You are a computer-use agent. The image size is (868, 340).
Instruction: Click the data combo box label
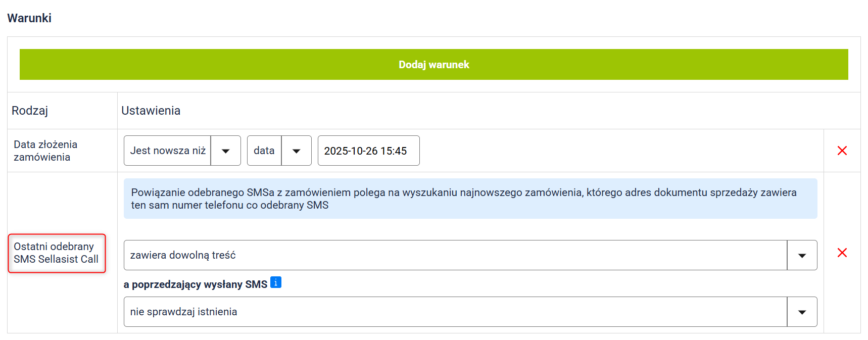(264, 151)
